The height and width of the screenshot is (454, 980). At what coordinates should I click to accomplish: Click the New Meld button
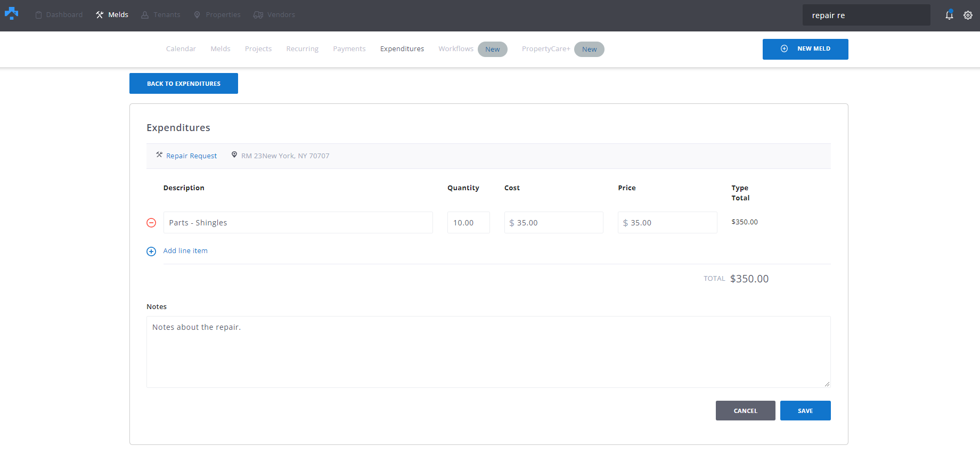(805, 49)
